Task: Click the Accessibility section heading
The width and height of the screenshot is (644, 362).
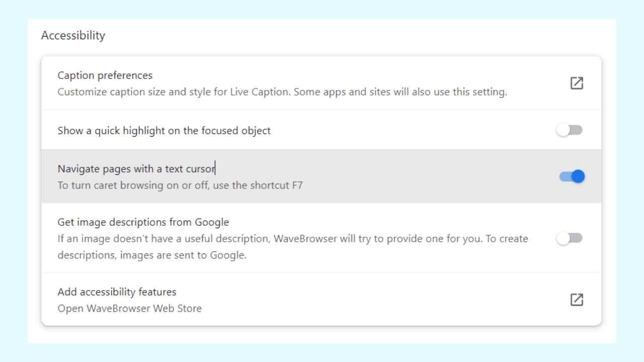Action: coord(73,36)
